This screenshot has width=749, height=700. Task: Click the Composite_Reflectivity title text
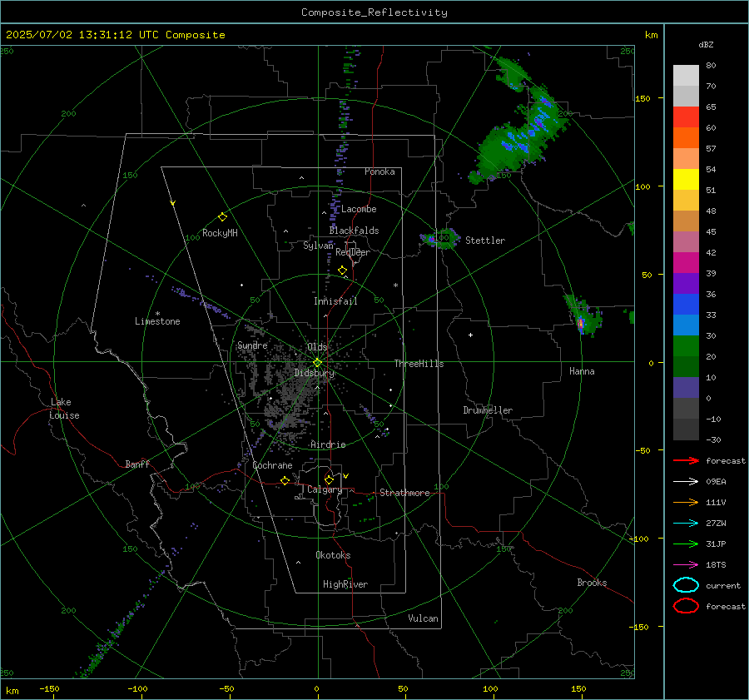[x=374, y=12]
